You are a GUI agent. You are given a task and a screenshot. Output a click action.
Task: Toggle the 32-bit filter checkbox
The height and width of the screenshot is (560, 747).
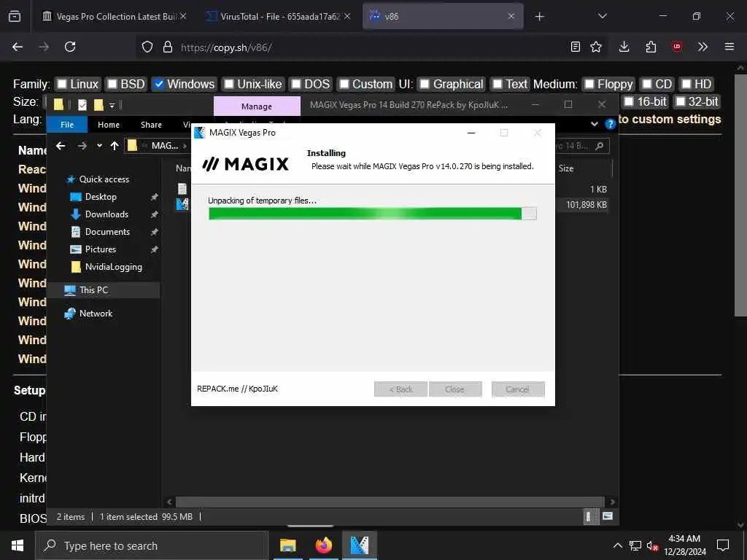[x=681, y=101]
